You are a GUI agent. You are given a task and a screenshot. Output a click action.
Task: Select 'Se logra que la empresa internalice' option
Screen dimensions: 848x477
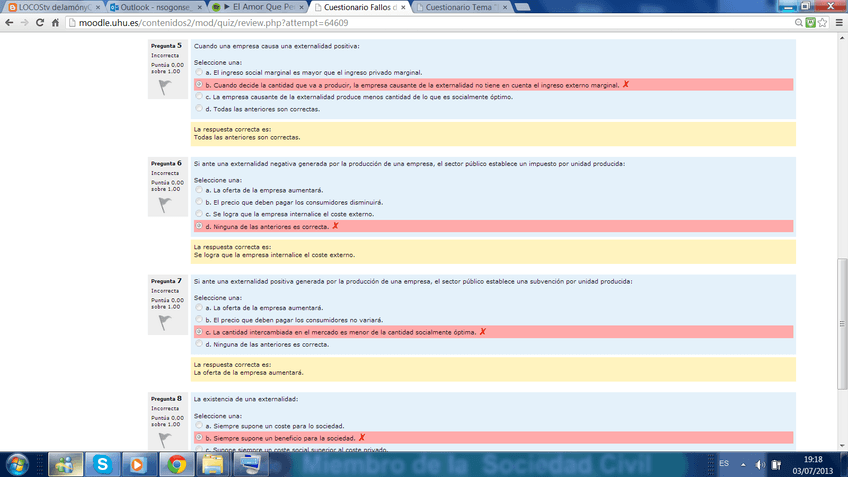(x=199, y=214)
